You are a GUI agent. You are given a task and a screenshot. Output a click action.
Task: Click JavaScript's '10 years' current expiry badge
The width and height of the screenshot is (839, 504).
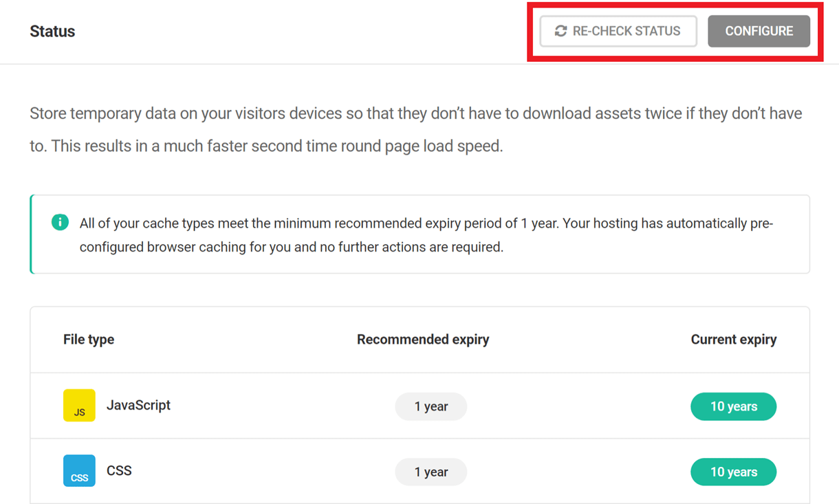[x=733, y=406]
